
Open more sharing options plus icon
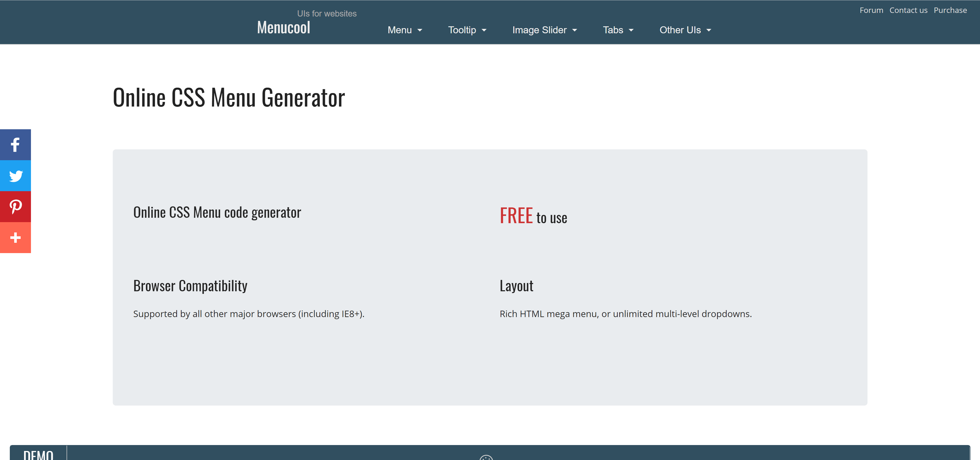click(15, 238)
